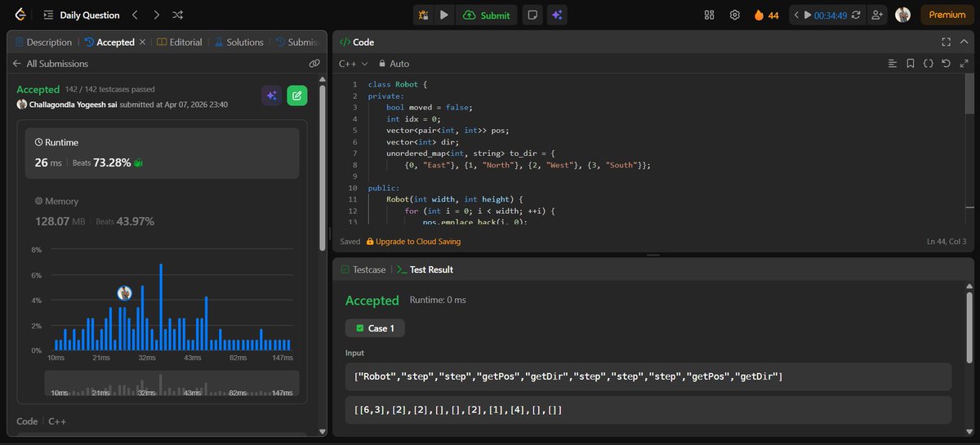Switch to the Editorial tab
Image resolution: width=980 pixels, height=445 pixels.
pos(180,42)
